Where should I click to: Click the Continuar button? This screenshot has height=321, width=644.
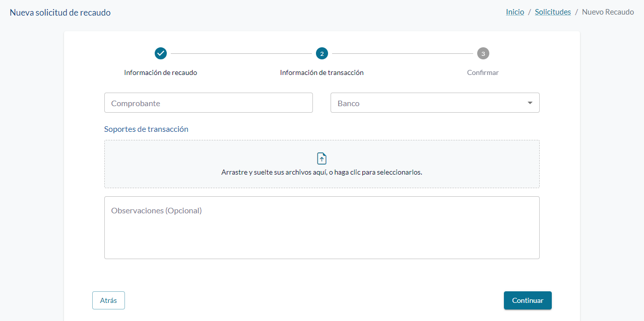point(528,300)
